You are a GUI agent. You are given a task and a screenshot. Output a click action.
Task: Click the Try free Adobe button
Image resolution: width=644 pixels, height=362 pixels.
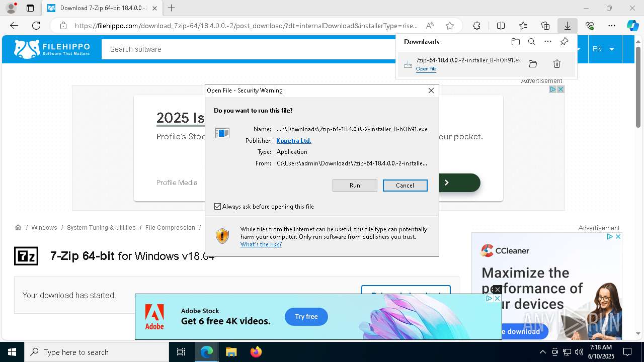306,317
